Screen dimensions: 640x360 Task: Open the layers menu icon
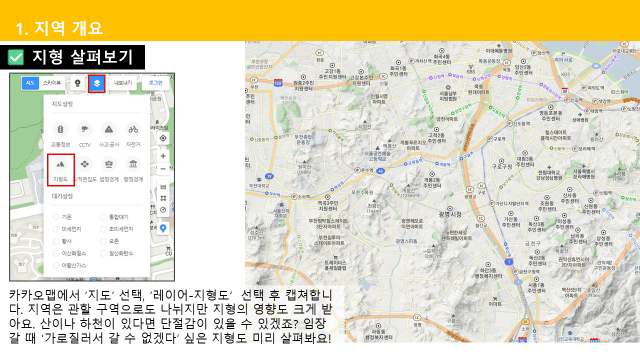click(97, 83)
